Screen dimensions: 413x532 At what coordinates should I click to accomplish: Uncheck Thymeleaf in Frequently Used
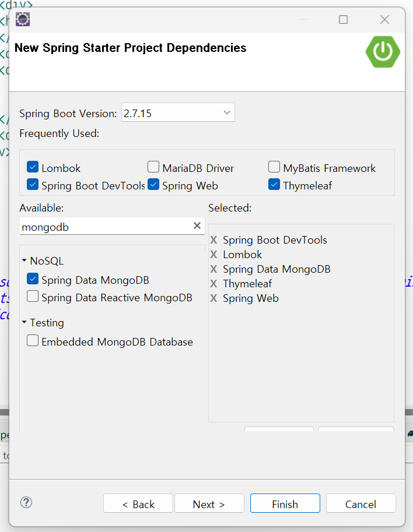point(274,185)
